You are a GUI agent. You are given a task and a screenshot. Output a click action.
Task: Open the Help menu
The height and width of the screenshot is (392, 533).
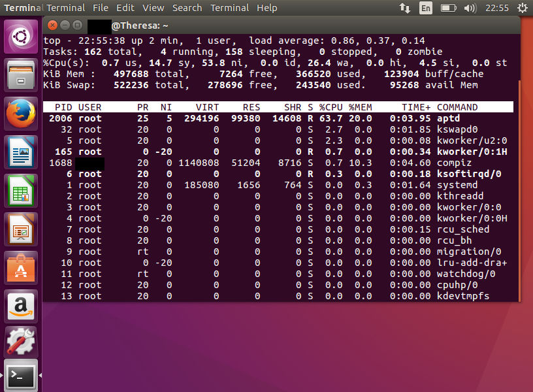268,8
